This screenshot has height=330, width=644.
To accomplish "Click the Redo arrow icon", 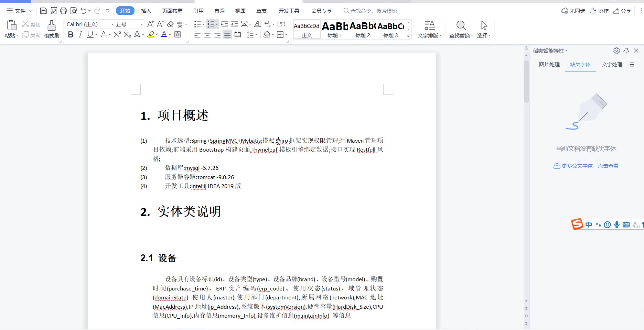I will 97,11.
